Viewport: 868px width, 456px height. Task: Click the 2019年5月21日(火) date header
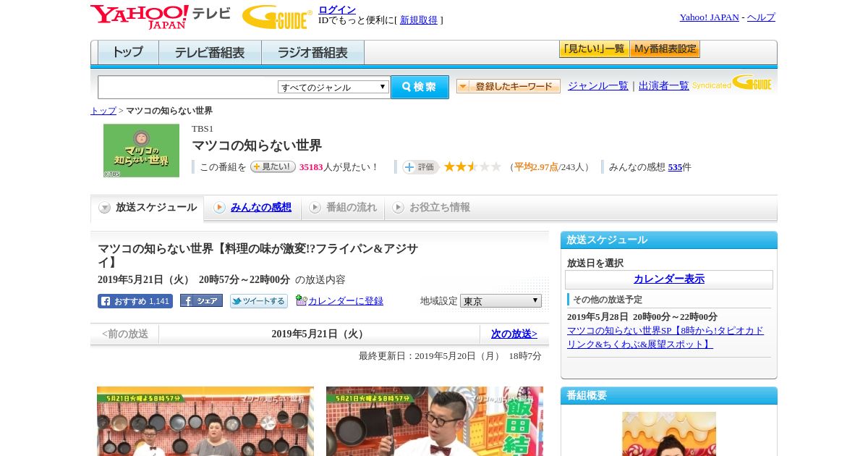pyautogui.click(x=319, y=334)
